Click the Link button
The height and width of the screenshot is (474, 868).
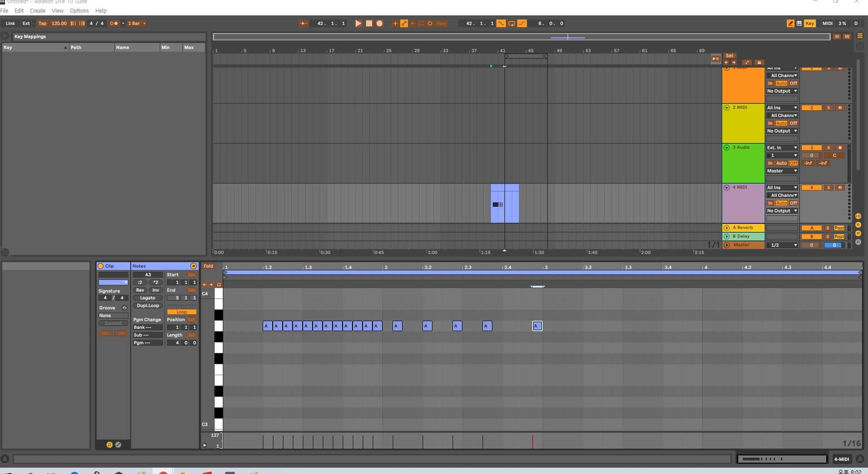click(x=10, y=23)
